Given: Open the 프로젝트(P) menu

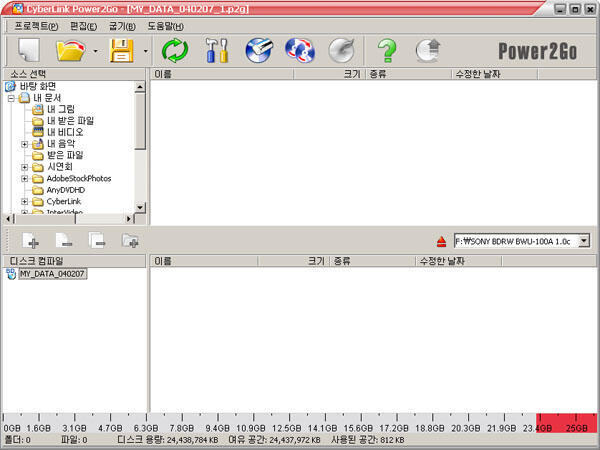Looking at the screenshot, I should [36, 26].
